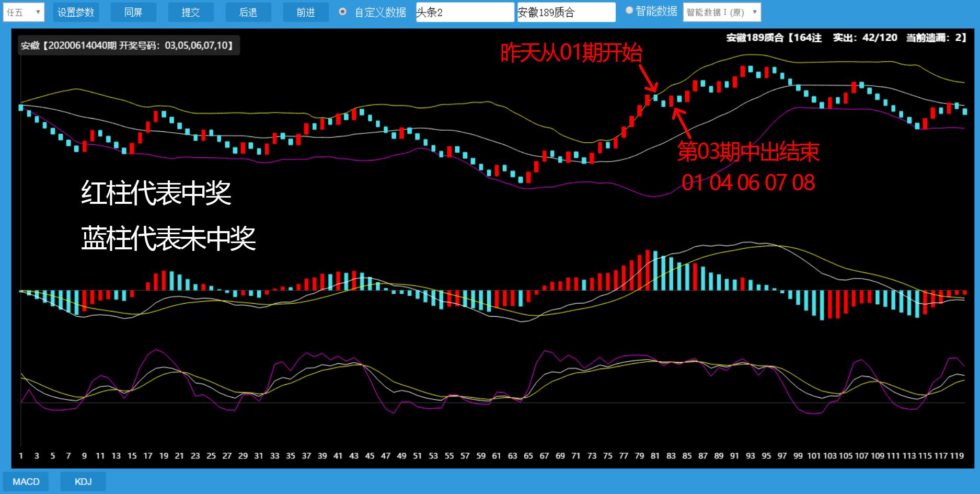Go back using the 后退 button
Image resolution: width=980 pixels, height=494 pixels.
coord(248,13)
